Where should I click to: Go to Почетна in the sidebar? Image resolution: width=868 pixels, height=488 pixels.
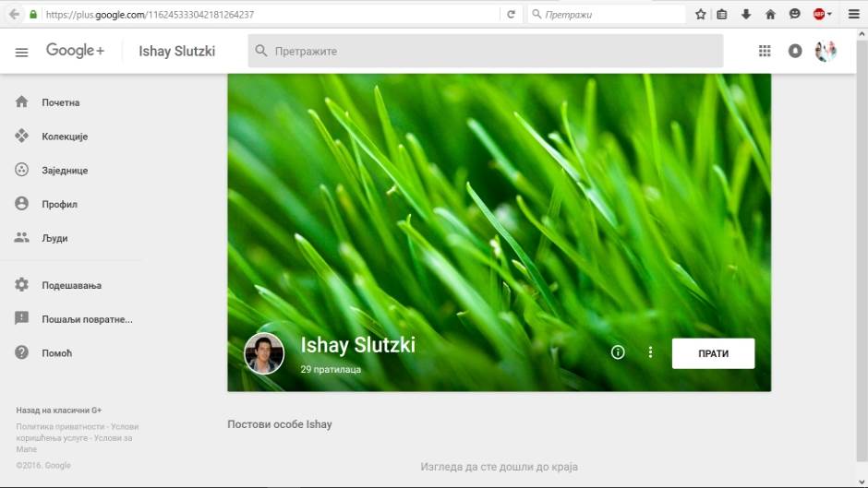coord(60,102)
